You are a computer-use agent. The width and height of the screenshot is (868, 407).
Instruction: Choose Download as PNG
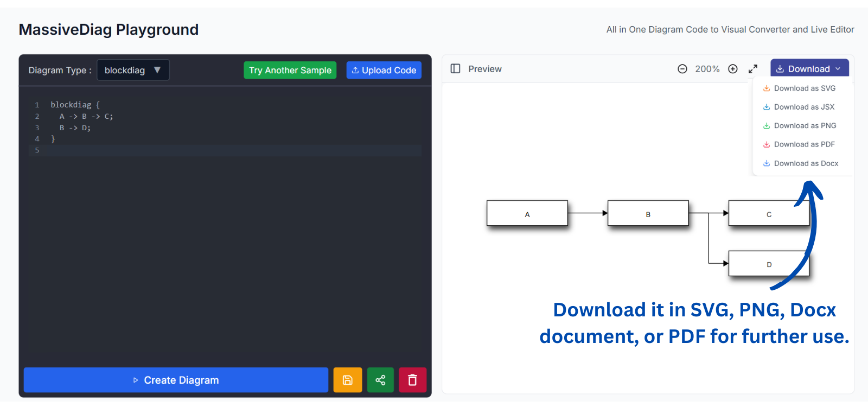pos(800,126)
